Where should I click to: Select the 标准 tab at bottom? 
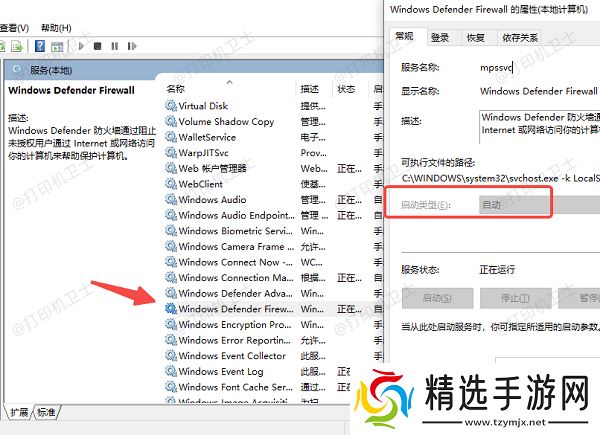[46, 412]
